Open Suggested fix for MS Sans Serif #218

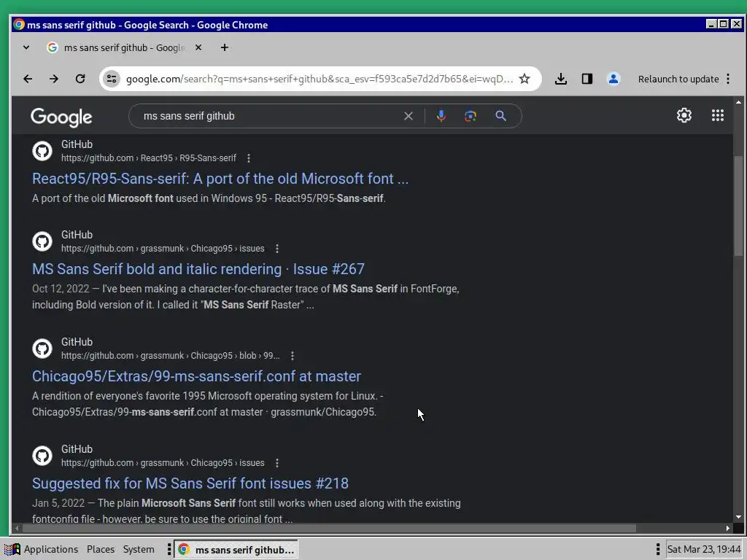point(190,483)
